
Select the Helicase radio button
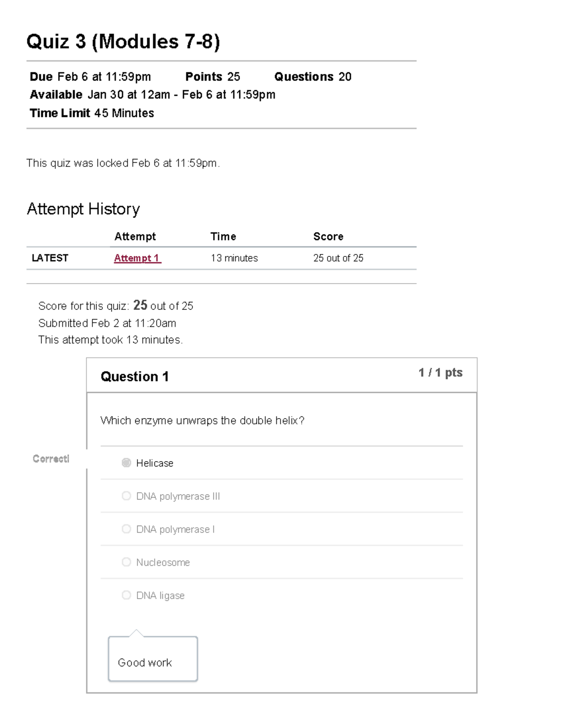[x=126, y=463]
